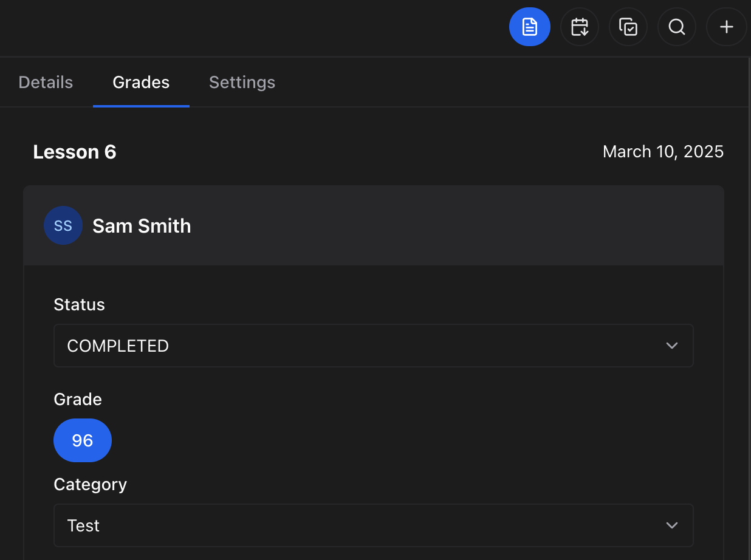751x560 pixels.
Task: Select the Grades tab
Action: coord(140,82)
